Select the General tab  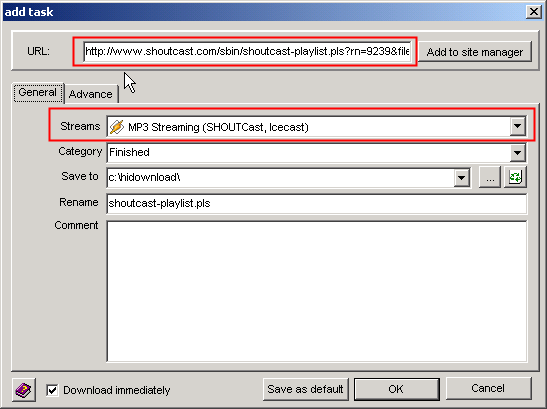coord(38,92)
